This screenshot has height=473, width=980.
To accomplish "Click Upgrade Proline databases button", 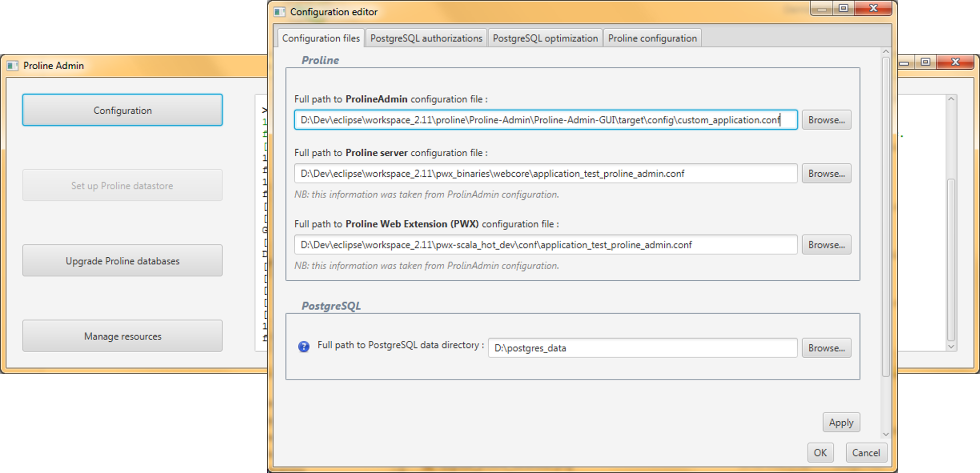I will [x=122, y=261].
